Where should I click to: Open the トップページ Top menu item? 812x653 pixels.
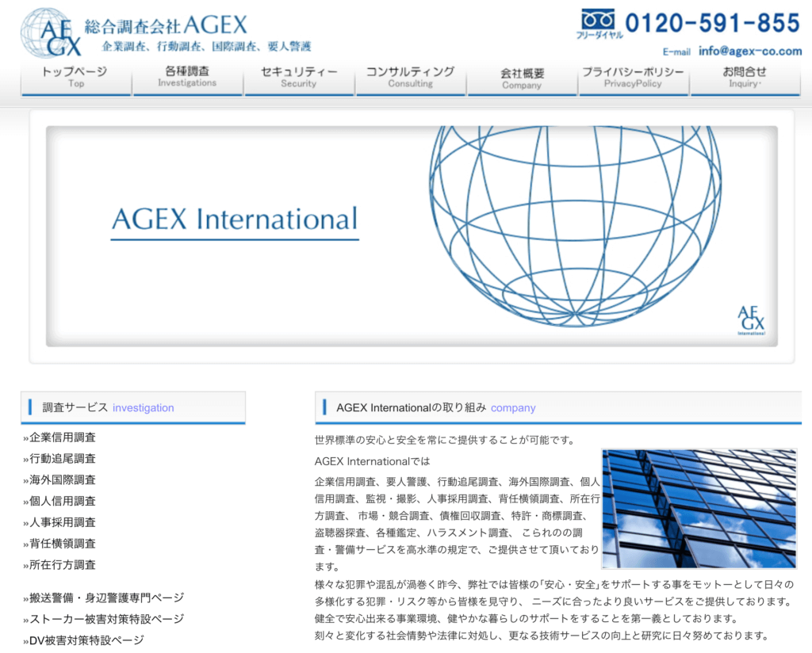[x=75, y=77]
